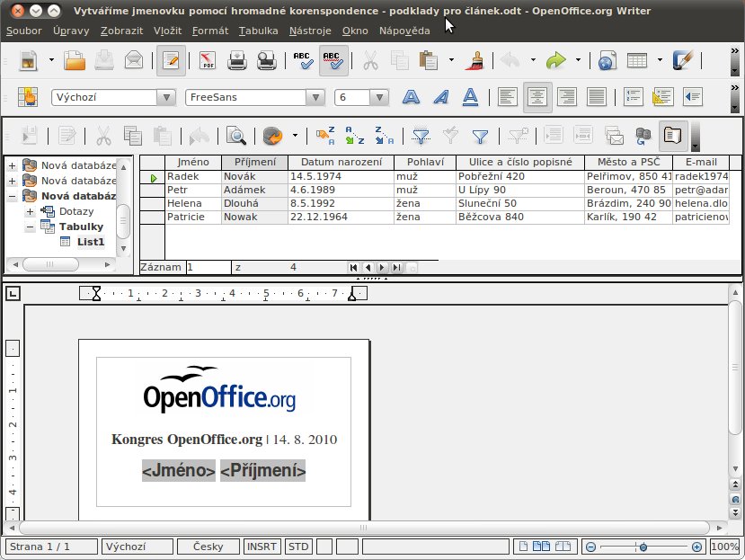Decrease the paragraph indent
This screenshot has width=745, height=560.
pyautogui.click(x=693, y=97)
